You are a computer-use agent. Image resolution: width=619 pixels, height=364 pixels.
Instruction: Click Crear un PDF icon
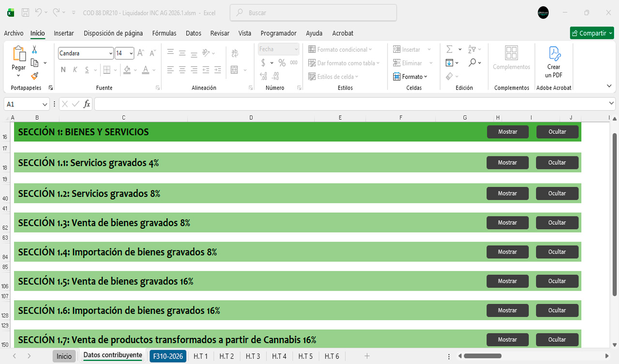tap(554, 62)
